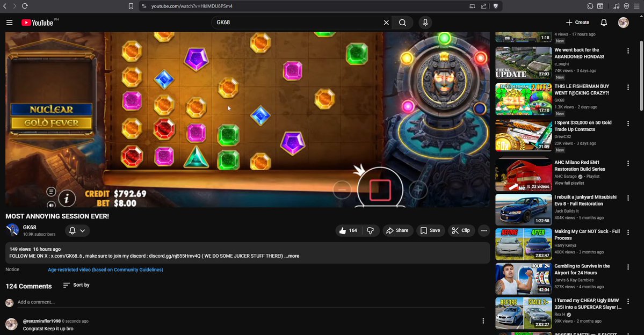Open @renzmiraflor1998 commenter profile
Viewport: 644px width, 335px height.
pyautogui.click(x=42, y=321)
